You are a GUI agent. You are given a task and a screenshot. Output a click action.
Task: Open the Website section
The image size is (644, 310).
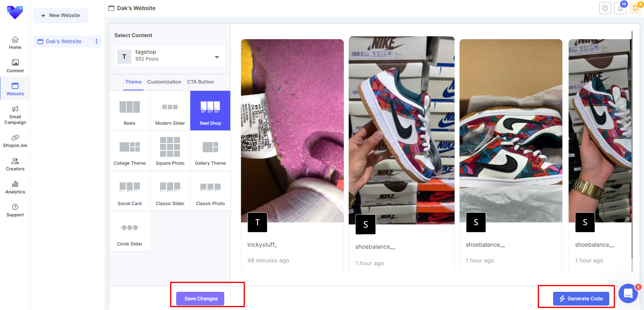pos(15,89)
